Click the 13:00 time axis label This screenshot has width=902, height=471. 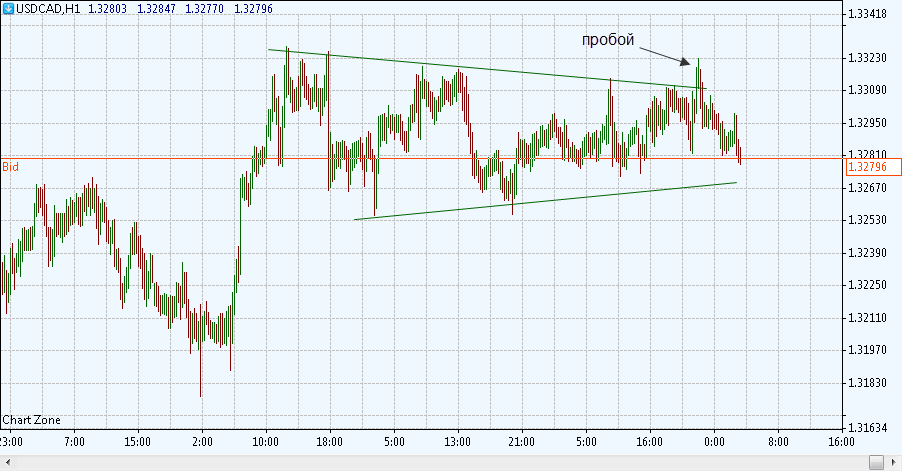coord(457,442)
